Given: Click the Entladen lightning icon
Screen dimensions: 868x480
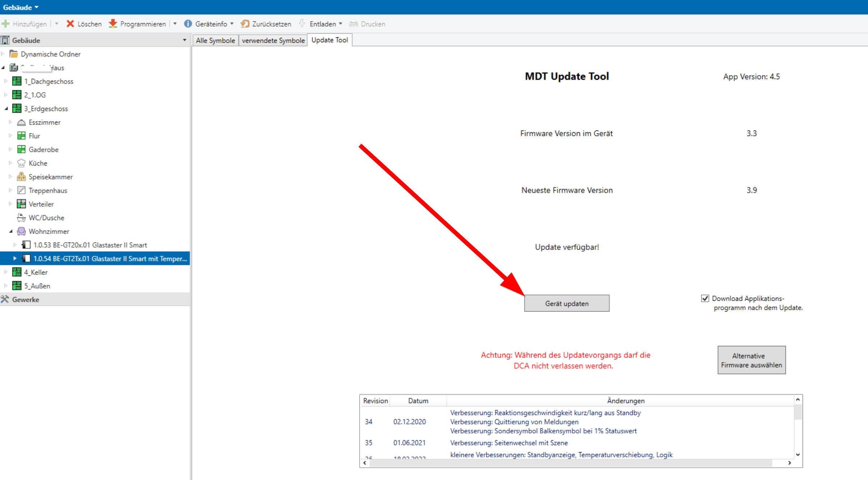Looking at the screenshot, I should [302, 24].
